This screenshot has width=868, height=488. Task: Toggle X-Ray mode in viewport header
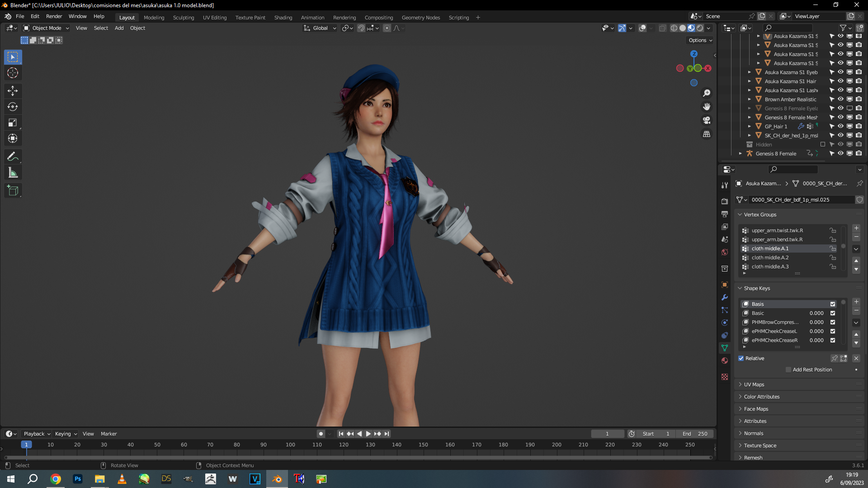[x=662, y=28]
